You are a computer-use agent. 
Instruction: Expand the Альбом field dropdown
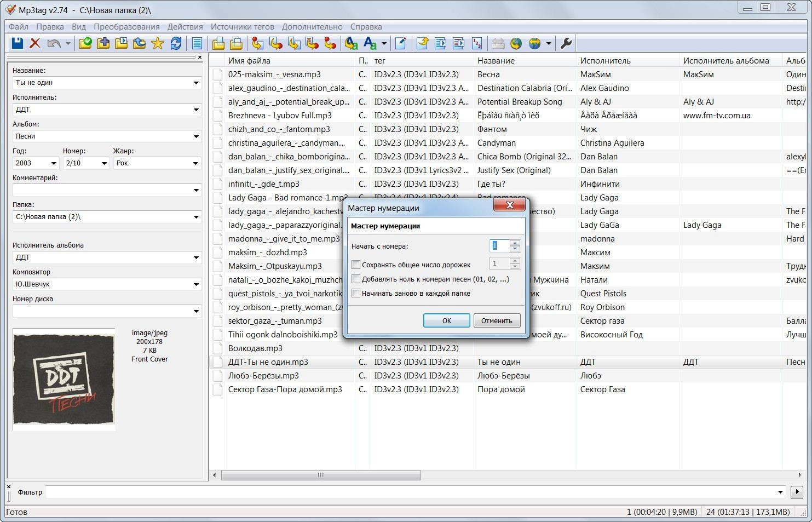pyautogui.click(x=196, y=136)
